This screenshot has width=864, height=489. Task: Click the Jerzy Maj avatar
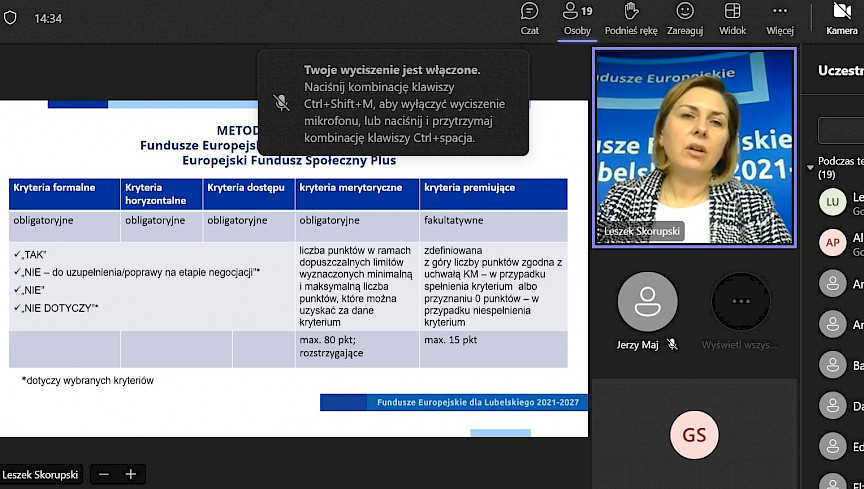click(x=647, y=302)
